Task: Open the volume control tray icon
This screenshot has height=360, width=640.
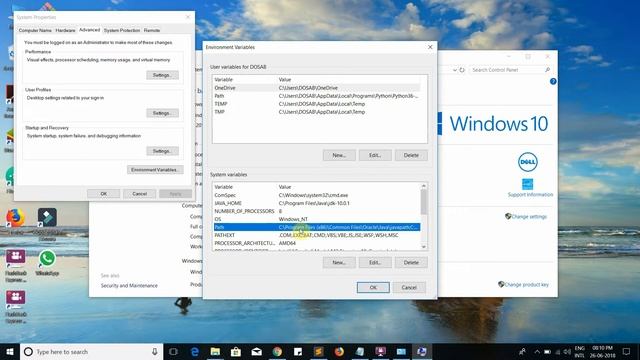Action: click(567, 351)
